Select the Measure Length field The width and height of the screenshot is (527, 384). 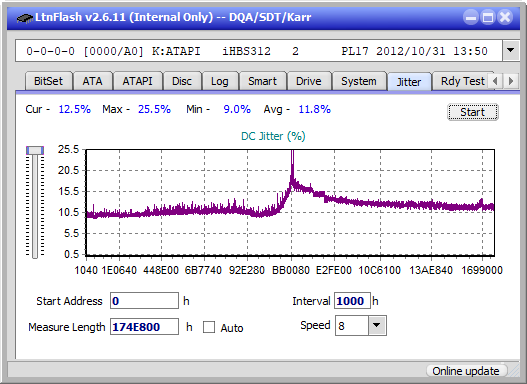point(144,327)
